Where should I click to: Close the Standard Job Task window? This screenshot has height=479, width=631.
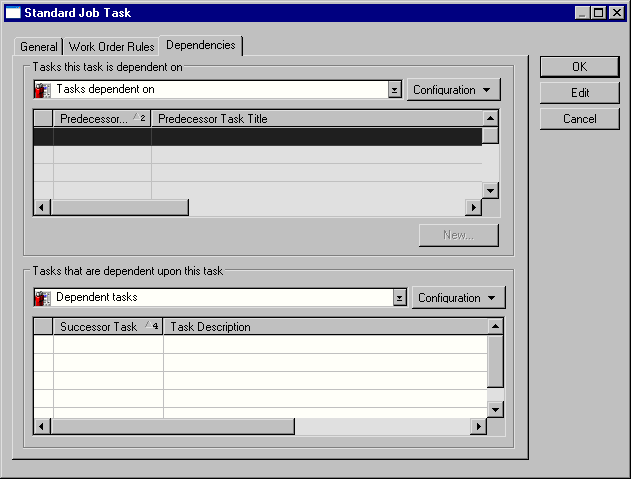tap(617, 13)
